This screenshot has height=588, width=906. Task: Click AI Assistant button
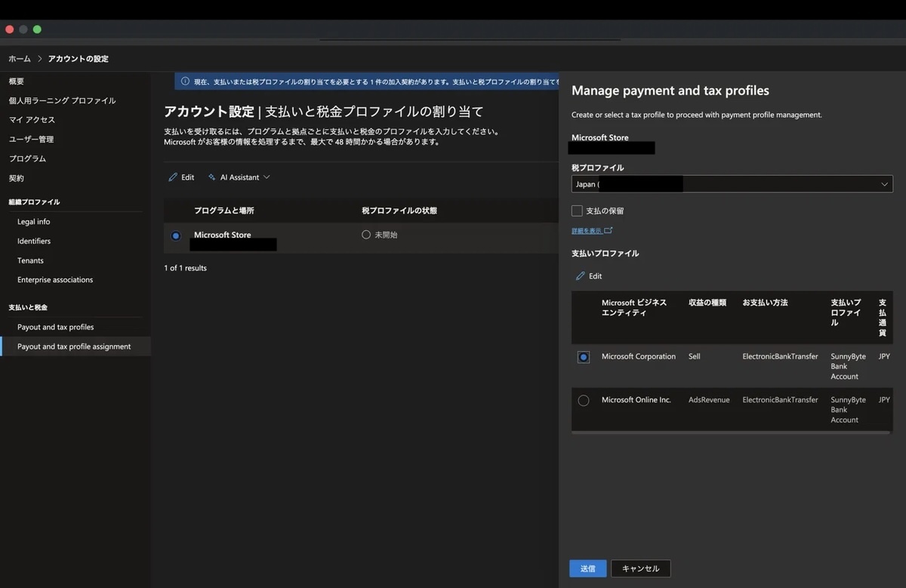click(x=239, y=177)
